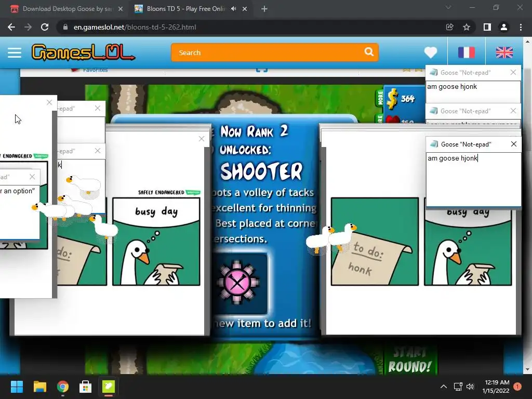Open Chrome's three-dot menu
The image size is (532, 399).
[x=521, y=27]
